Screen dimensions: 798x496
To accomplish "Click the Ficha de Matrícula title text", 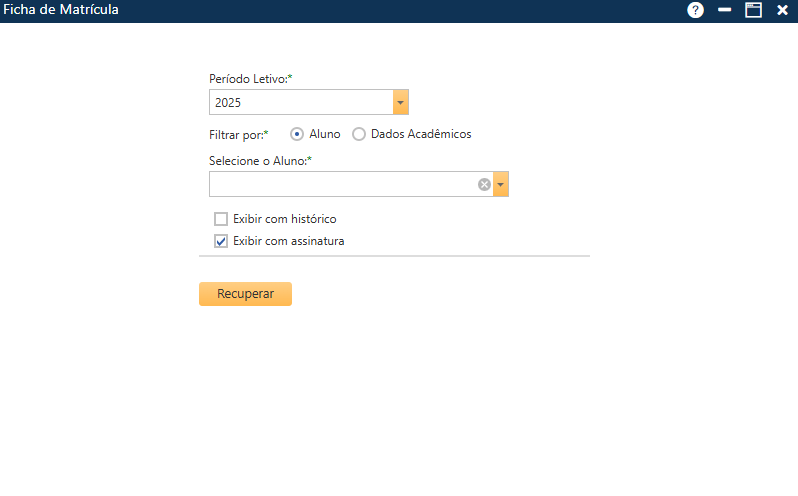I will click(x=61, y=10).
